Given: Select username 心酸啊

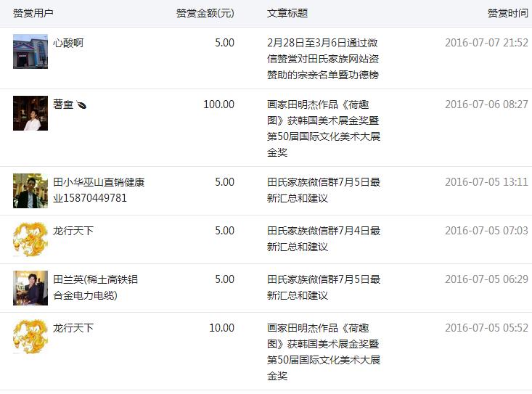Looking at the screenshot, I should [x=68, y=43].
